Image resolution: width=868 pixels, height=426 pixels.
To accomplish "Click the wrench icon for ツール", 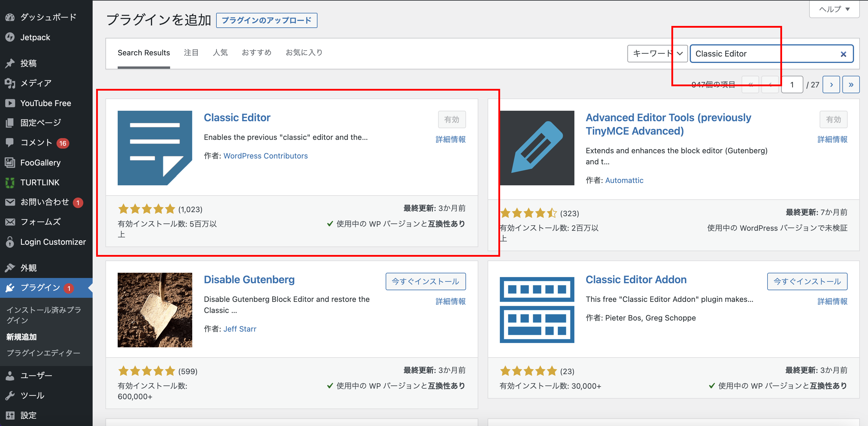I will click(10, 395).
